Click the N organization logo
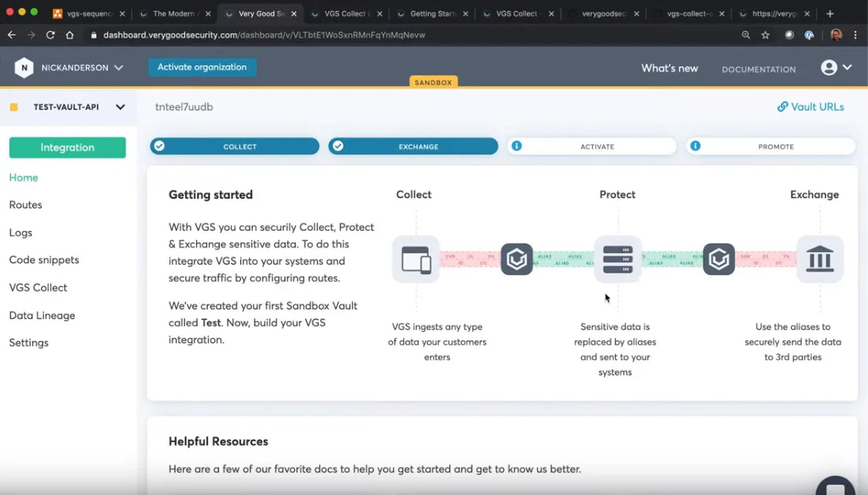Screen dimensions: 868x495 click(24, 68)
